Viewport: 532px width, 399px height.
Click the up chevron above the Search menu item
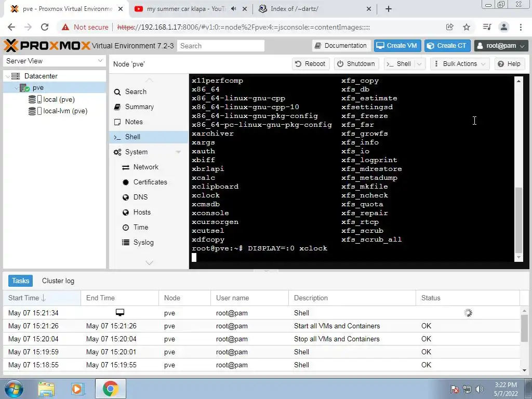click(149, 81)
